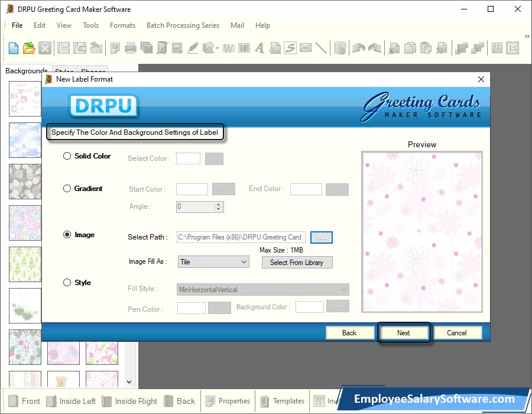The width and height of the screenshot is (532, 414).
Task: Click the signature 'S' toolbar icon
Action: [290, 48]
